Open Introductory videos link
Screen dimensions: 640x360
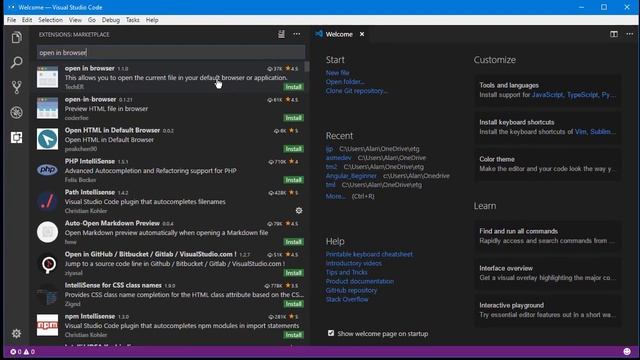354,263
